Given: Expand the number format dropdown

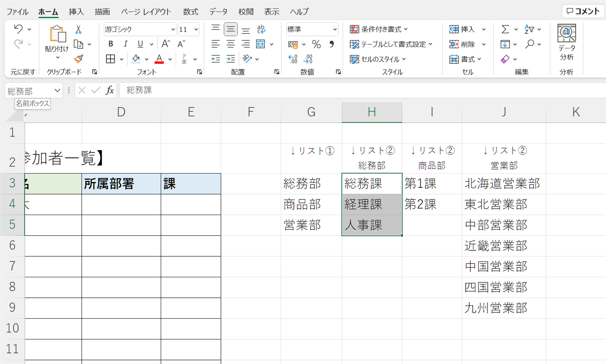Looking at the screenshot, I should 335,29.
